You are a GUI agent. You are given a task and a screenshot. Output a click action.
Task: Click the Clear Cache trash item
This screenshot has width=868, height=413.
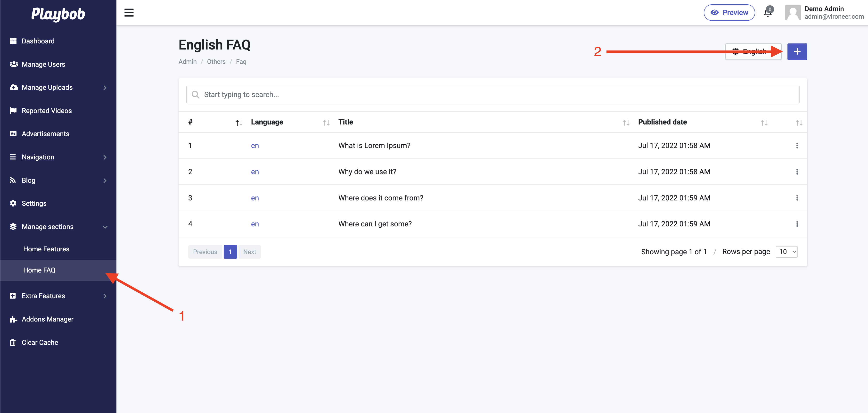(x=40, y=343)
